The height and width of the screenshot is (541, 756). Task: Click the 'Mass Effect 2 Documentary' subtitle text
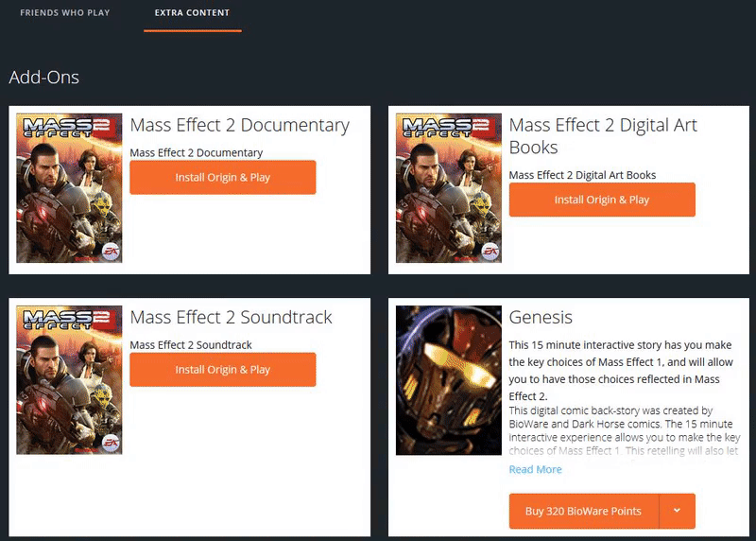[197, 153]
